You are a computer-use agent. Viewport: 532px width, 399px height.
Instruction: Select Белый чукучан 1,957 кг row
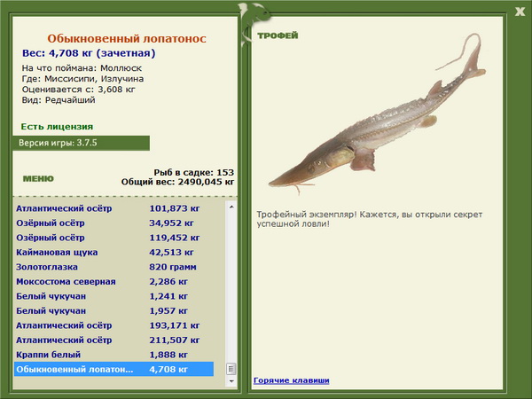[x=114, y=310]
